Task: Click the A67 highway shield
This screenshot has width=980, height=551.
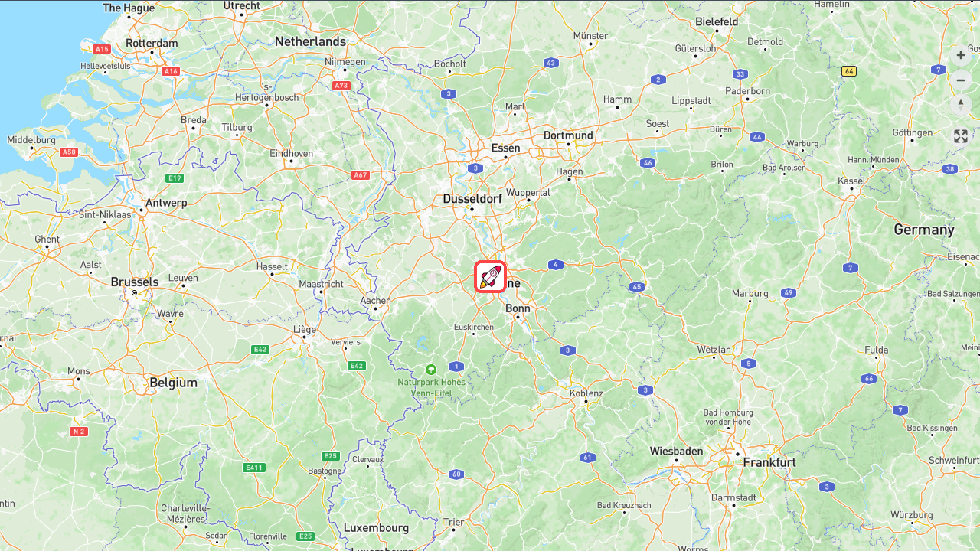Action: (x=361, y=175)
